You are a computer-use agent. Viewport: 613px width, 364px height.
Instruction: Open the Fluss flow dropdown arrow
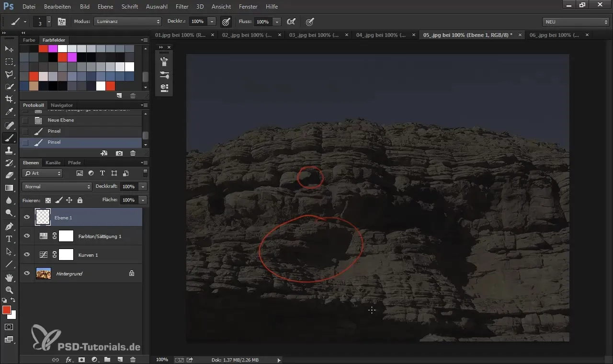click(277, 22)
